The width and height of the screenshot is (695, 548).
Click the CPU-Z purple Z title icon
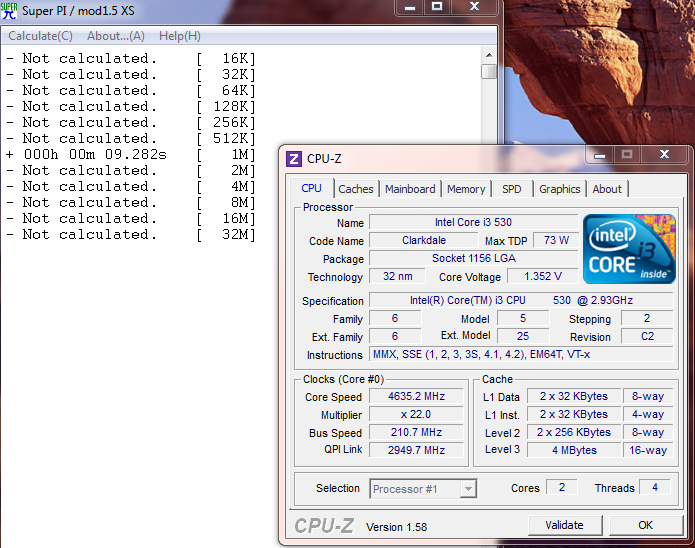click(293, 159)
